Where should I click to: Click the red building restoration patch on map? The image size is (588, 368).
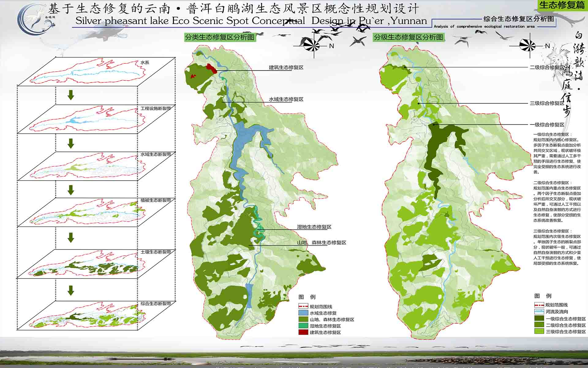[x=211, y=68]
